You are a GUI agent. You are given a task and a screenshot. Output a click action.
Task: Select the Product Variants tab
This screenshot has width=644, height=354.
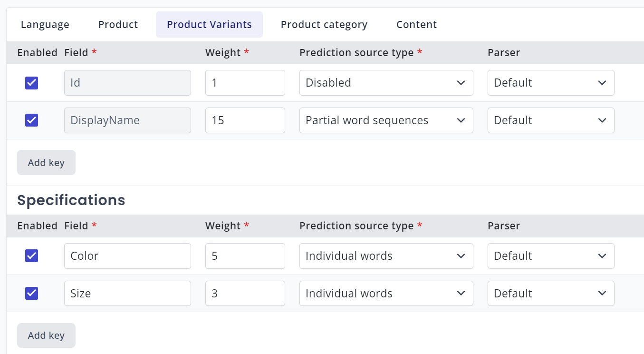click(x=209, y=24)
